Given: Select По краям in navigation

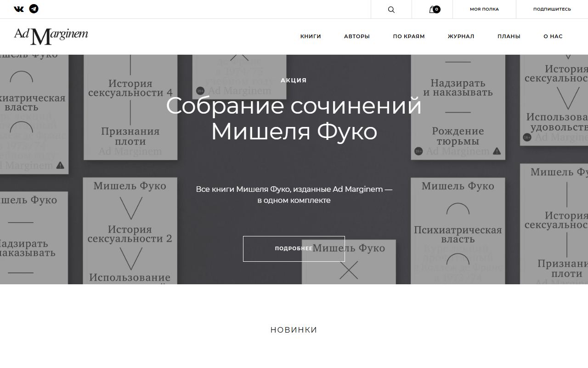Looking at the screenshot, I should (409, 36).
